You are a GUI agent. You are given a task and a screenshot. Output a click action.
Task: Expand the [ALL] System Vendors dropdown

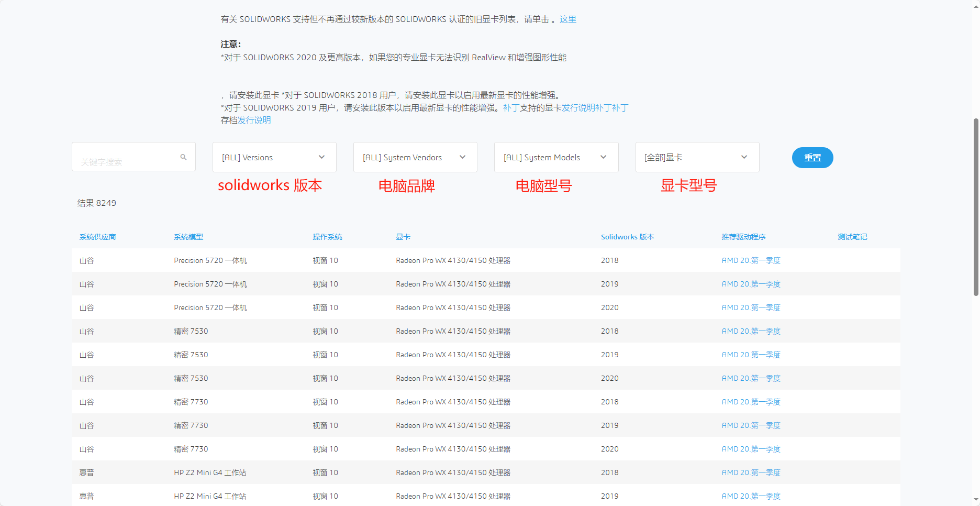point(415,157)
